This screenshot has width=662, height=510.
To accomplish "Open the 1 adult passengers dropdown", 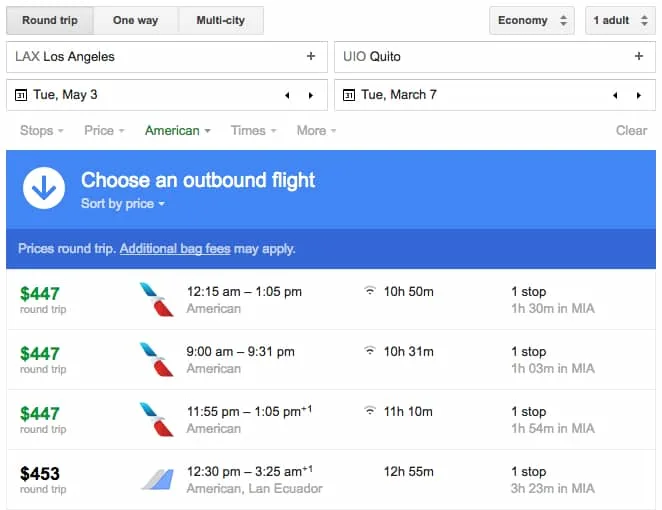I will 620,20.
